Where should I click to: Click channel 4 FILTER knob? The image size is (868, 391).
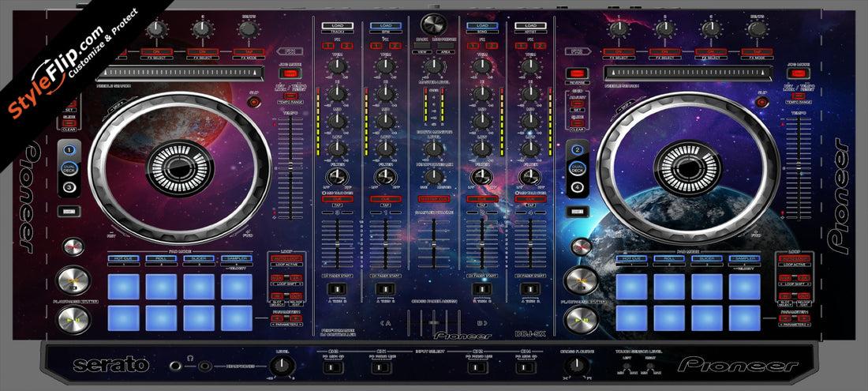tap(530, 177)
